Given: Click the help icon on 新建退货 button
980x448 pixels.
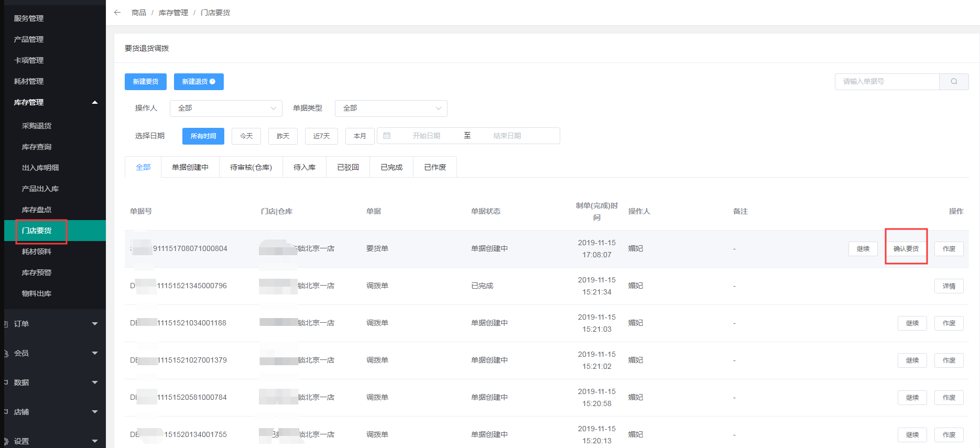Looking at the screenshot, I should 212,81.
